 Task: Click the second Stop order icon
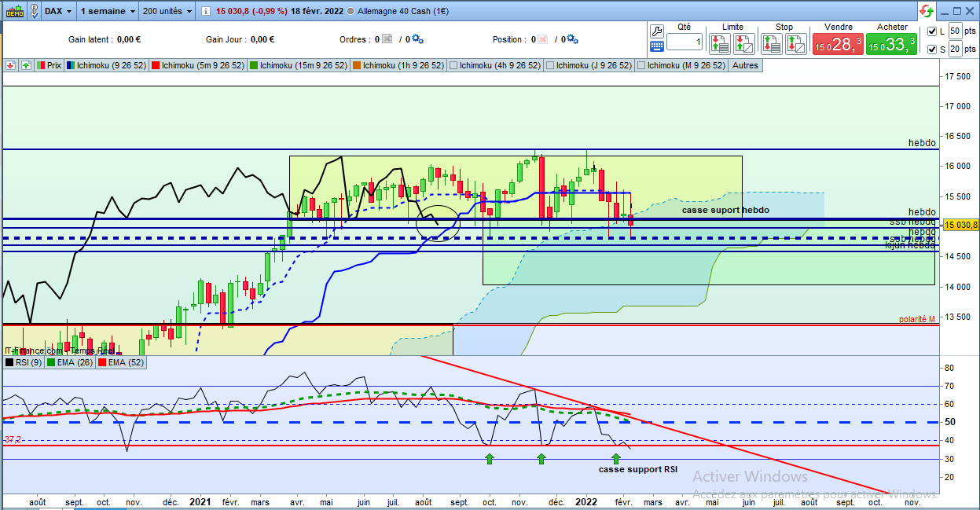[796, 43]
